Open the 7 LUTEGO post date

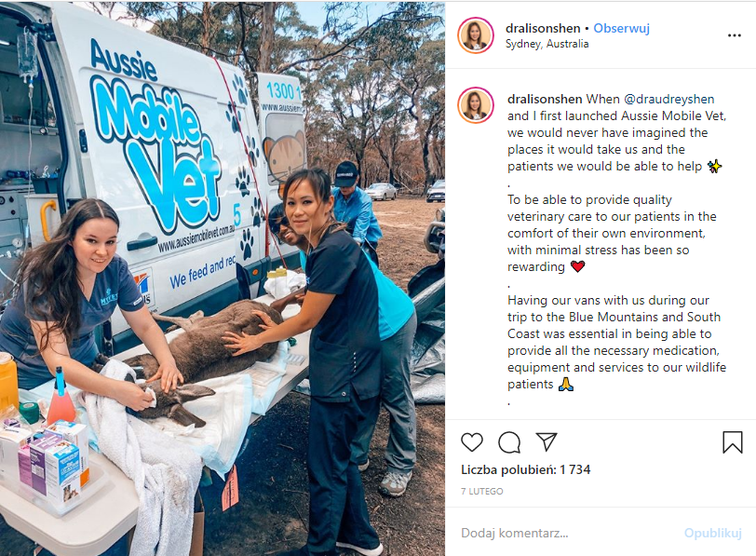pyautogui.click(x=481, y=492)
